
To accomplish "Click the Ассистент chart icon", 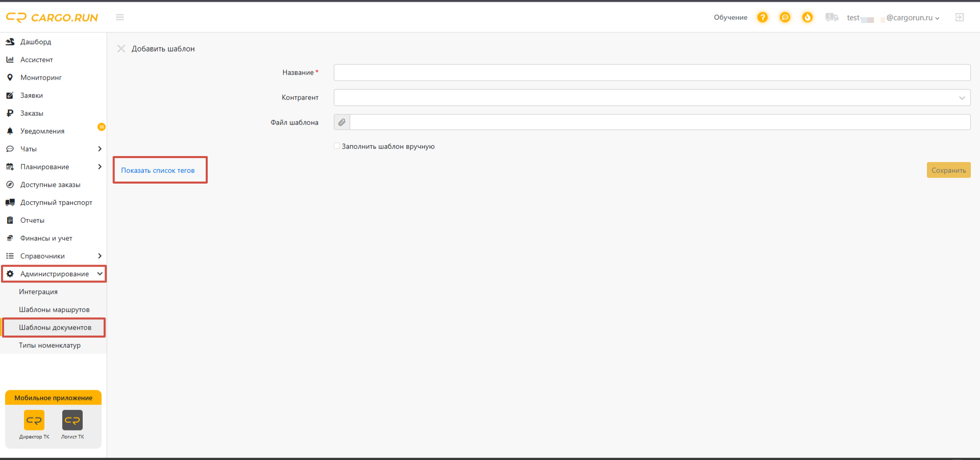I will click(10, 60).
